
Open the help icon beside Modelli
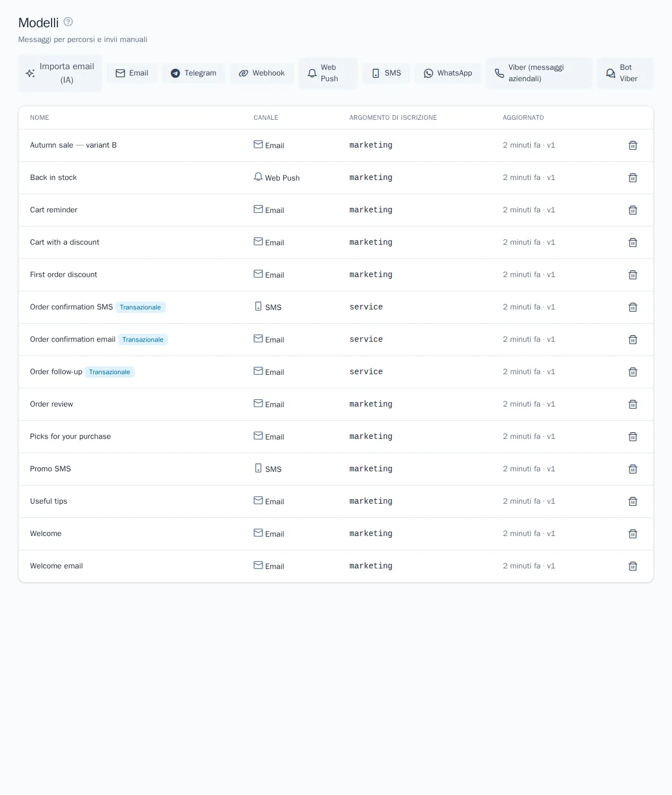click(x=68, y=22)
